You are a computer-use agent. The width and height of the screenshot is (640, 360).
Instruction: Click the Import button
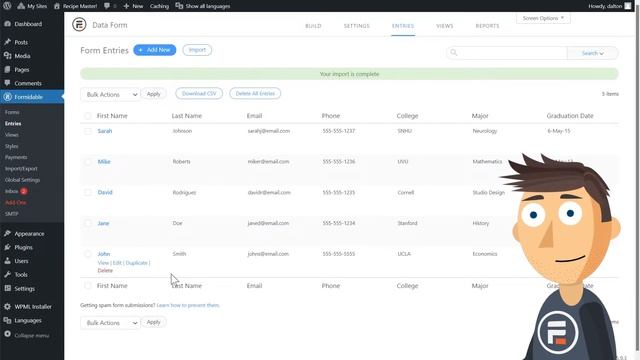click(197, 50)
